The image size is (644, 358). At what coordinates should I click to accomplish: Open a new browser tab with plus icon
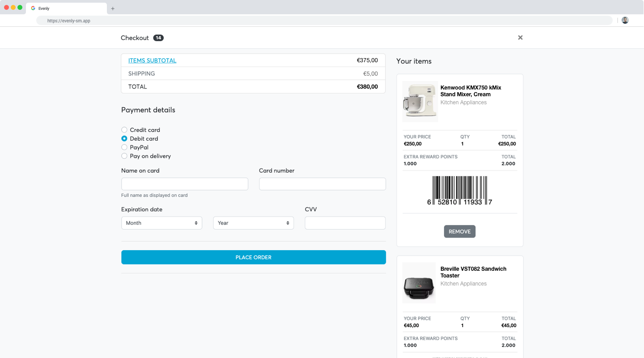(113, 9)
